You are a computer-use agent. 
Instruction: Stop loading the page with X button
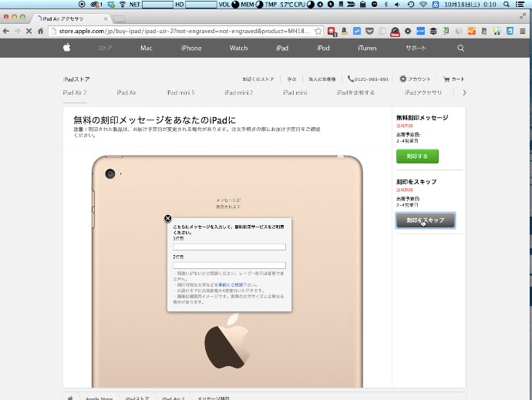point(29,31)
